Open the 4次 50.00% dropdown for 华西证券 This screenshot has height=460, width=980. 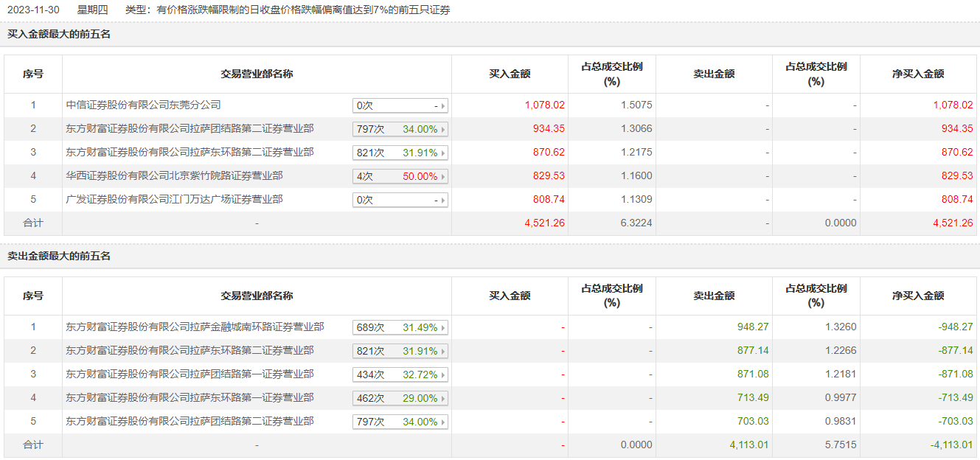(x=400, y=176)
